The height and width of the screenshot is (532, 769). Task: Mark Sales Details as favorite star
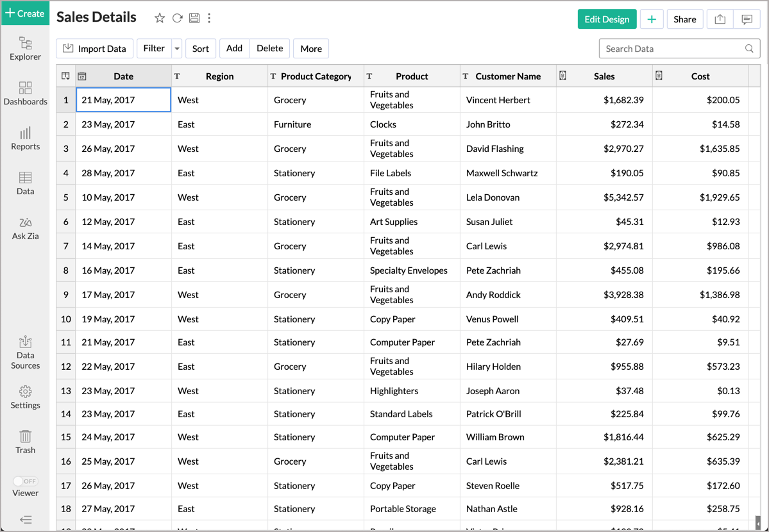pyautogui.click(x=160, y=18)
